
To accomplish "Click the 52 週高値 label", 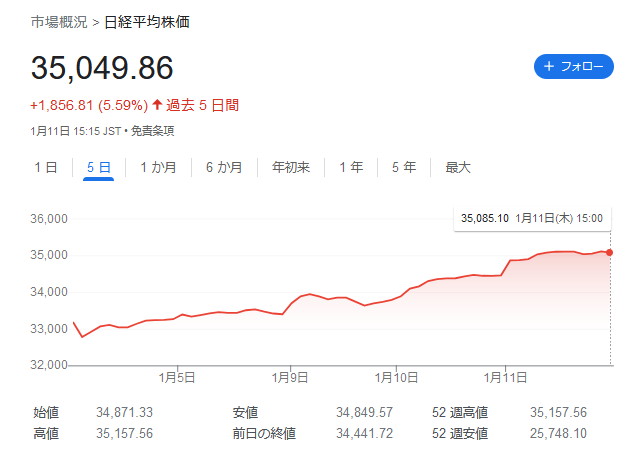I will [460, 412].
